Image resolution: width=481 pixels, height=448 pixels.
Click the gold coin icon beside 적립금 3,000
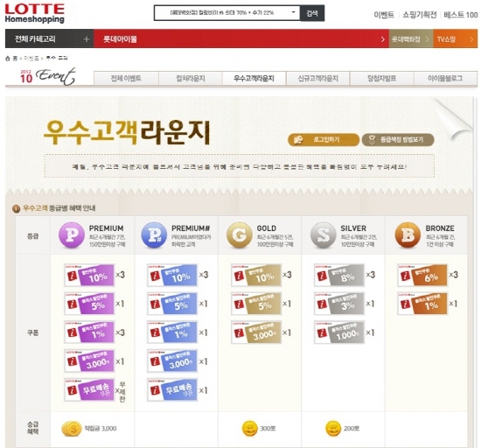coord(72,429)
